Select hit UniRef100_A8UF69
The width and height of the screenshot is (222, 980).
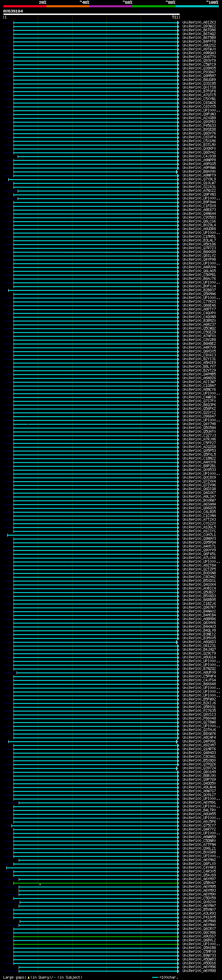click(199, 673)
